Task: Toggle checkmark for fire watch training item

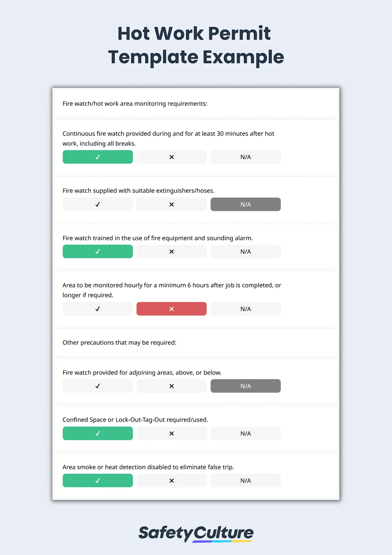Action: pos(97,251)
